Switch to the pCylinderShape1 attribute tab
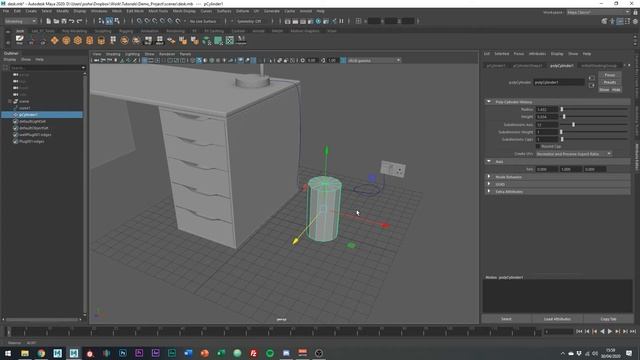Viewport: 640px width, 360px height. (527, 66)
